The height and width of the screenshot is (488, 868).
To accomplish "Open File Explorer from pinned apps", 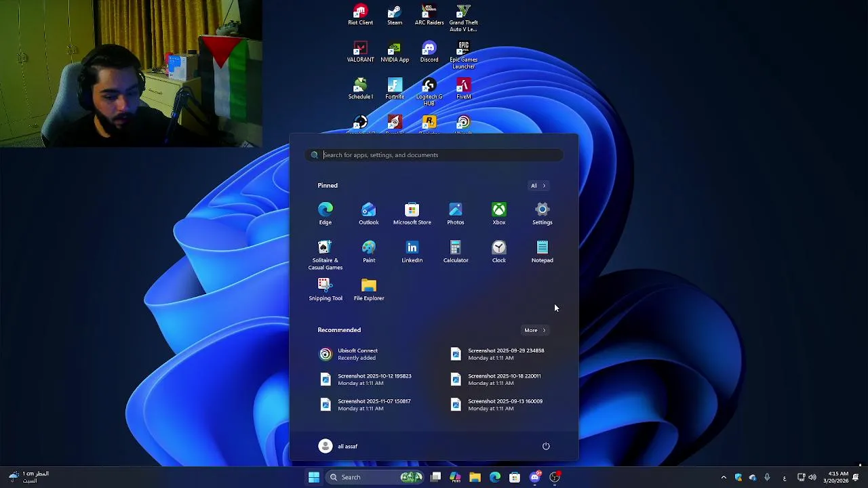I will click(369, 289).
